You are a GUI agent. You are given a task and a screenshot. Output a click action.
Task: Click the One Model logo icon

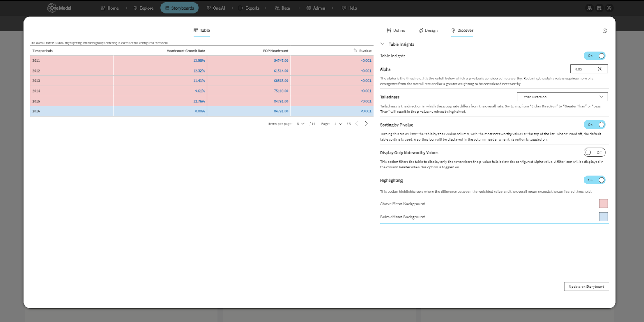(52, 8)
